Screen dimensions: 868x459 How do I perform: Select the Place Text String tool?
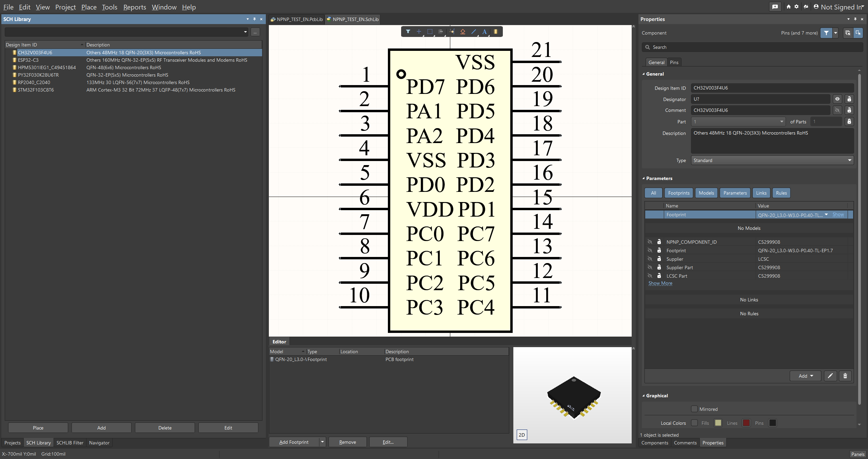coord(485,32)
